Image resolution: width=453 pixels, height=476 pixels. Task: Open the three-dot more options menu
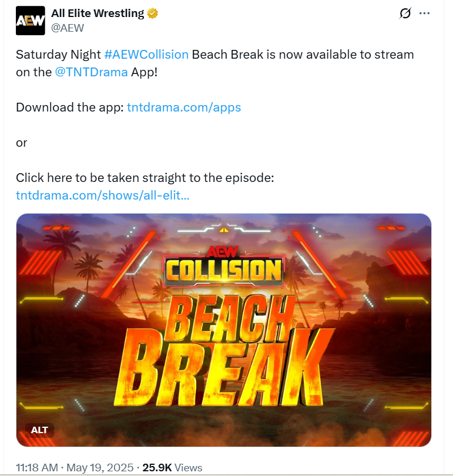click(x=424, y=13)
